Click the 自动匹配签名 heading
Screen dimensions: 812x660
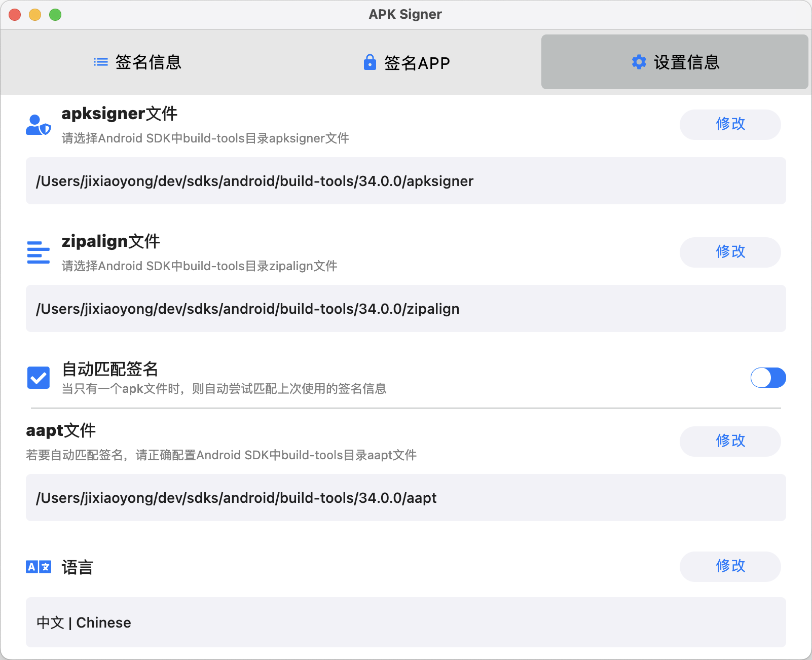pyautogui.click(x=110, y=369)
